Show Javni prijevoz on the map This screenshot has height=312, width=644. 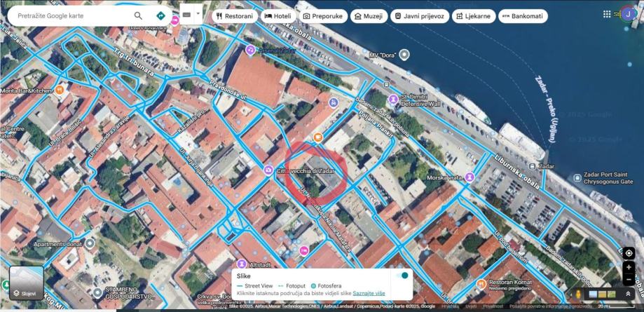click(x=420, y=16)
